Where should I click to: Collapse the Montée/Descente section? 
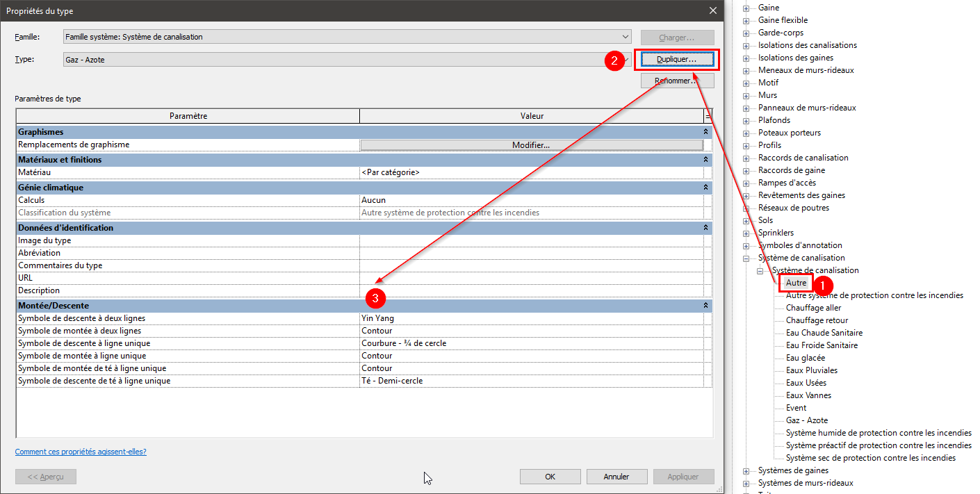[x=706, y=306]
